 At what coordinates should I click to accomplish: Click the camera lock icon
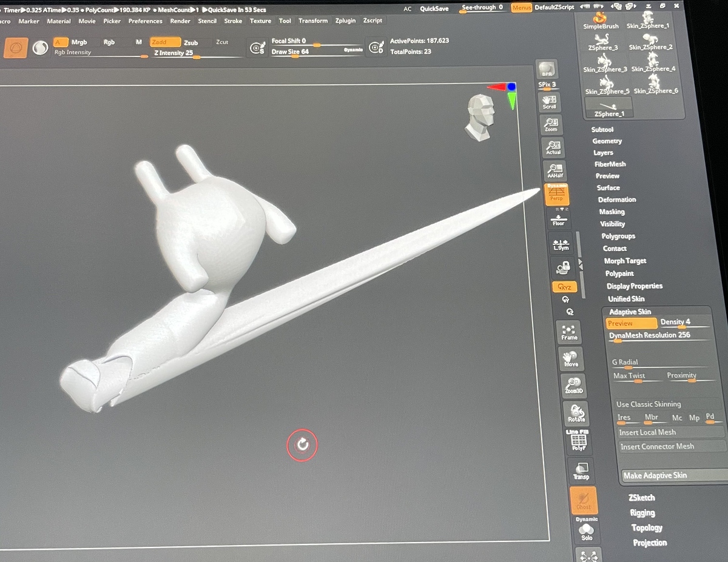[564, 267]
